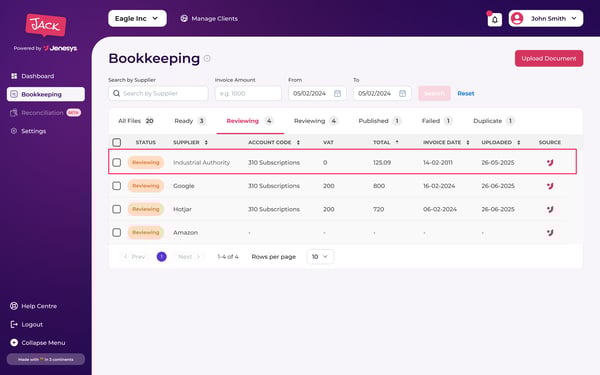This screenshot has height=375, width=600.
Task: Click the source icon for Google row
Action: [x=550, y=186]
